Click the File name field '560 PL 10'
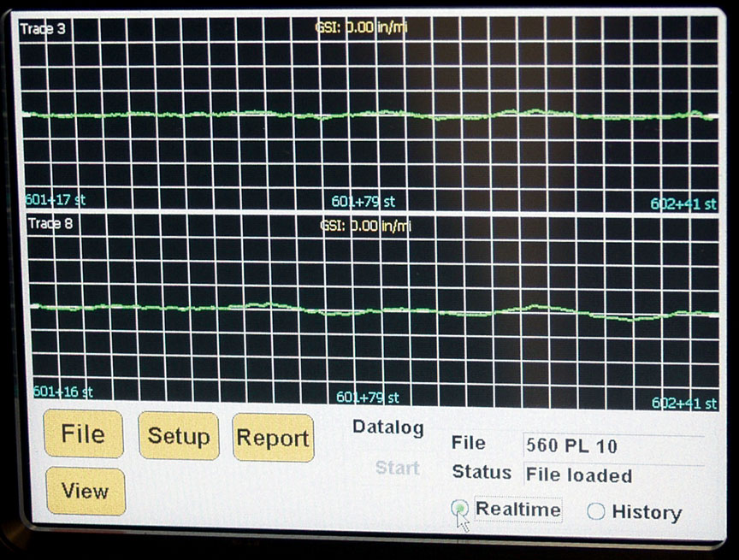 (613, 445)
